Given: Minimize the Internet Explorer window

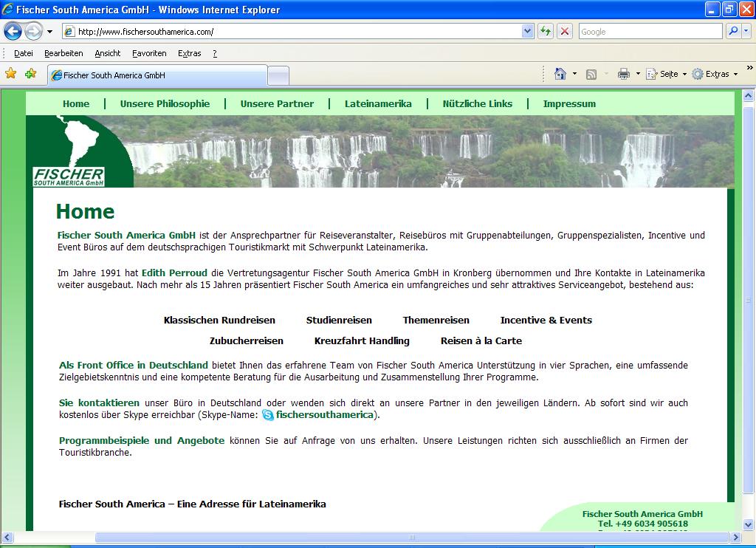Looking at the screenshot, I should [x=712, y=9].
